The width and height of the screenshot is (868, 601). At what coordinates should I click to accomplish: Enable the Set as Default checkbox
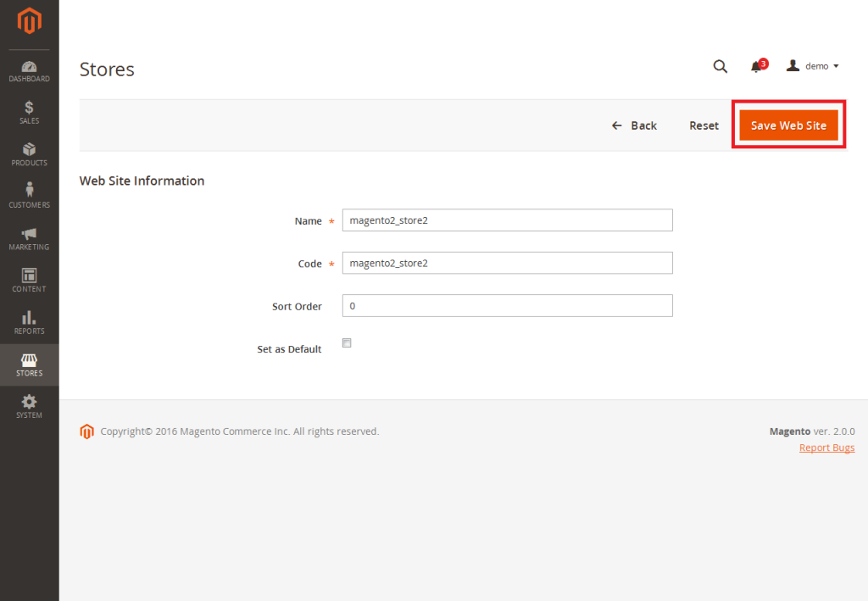point(347,343)
